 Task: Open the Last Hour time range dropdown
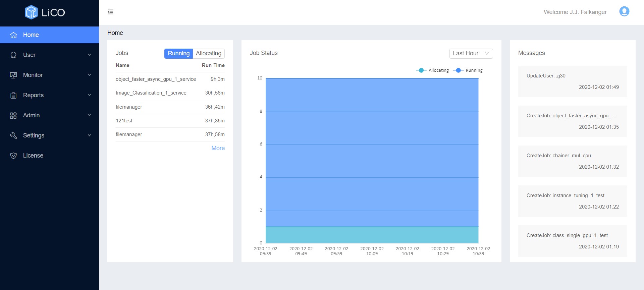coord(471,53)
